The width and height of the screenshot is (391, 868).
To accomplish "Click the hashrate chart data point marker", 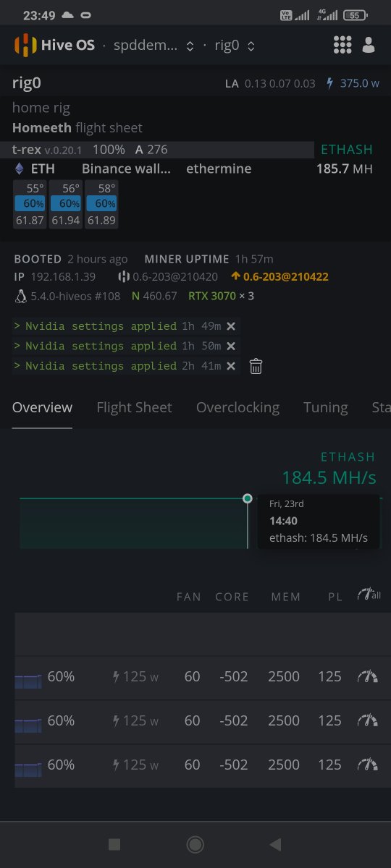I will coord(248,498).
